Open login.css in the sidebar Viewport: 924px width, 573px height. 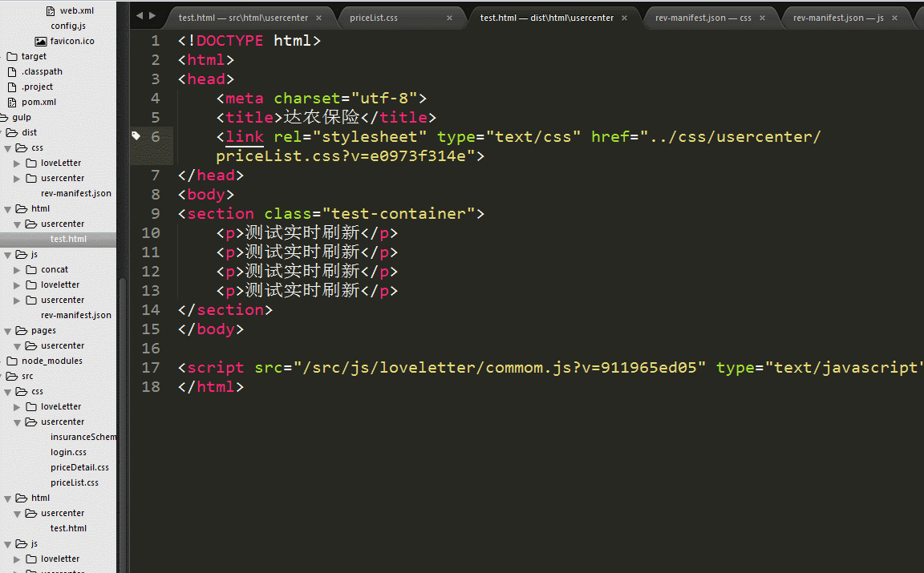pos(68,452)
